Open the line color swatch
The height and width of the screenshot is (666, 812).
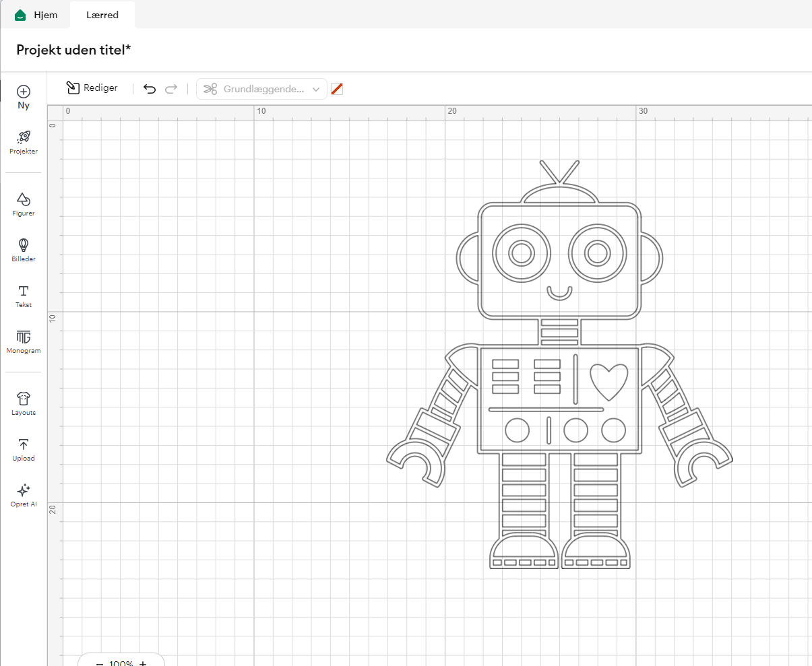tap(337, 89)
